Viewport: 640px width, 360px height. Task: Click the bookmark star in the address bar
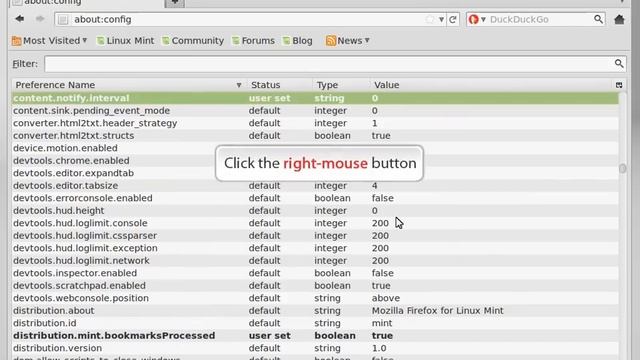pyautogui.click(x=430, y=19)
